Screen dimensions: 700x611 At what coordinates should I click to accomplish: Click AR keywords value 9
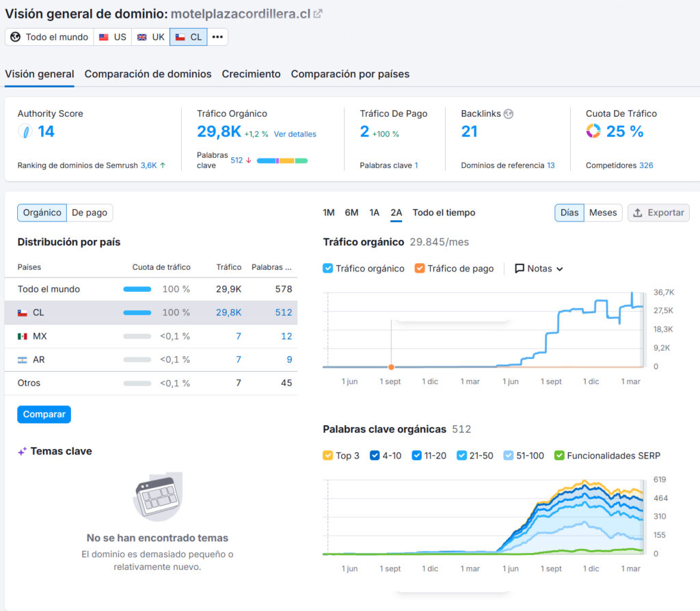[289, 359]
